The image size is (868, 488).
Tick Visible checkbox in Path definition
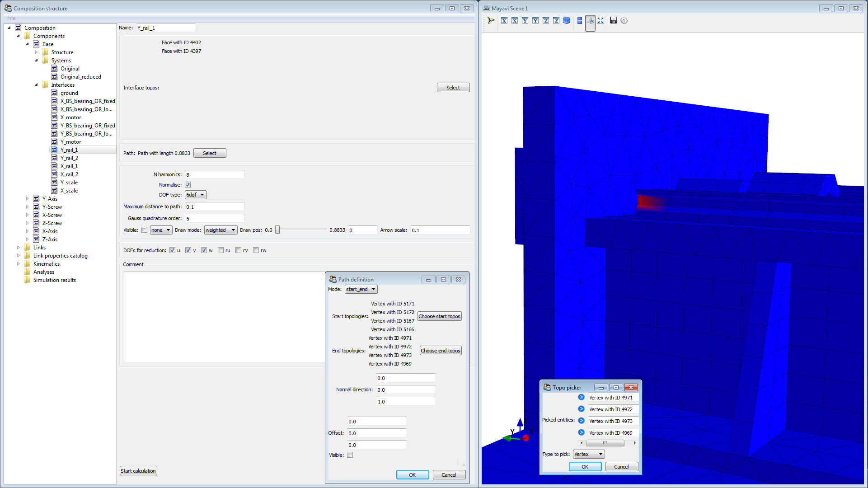[350, 455]
